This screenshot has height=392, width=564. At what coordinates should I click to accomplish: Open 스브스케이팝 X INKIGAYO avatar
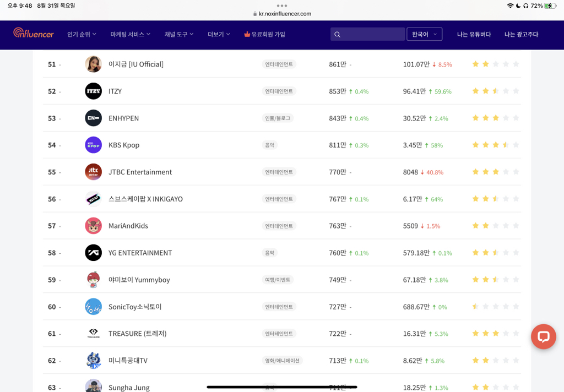(93, 199)
